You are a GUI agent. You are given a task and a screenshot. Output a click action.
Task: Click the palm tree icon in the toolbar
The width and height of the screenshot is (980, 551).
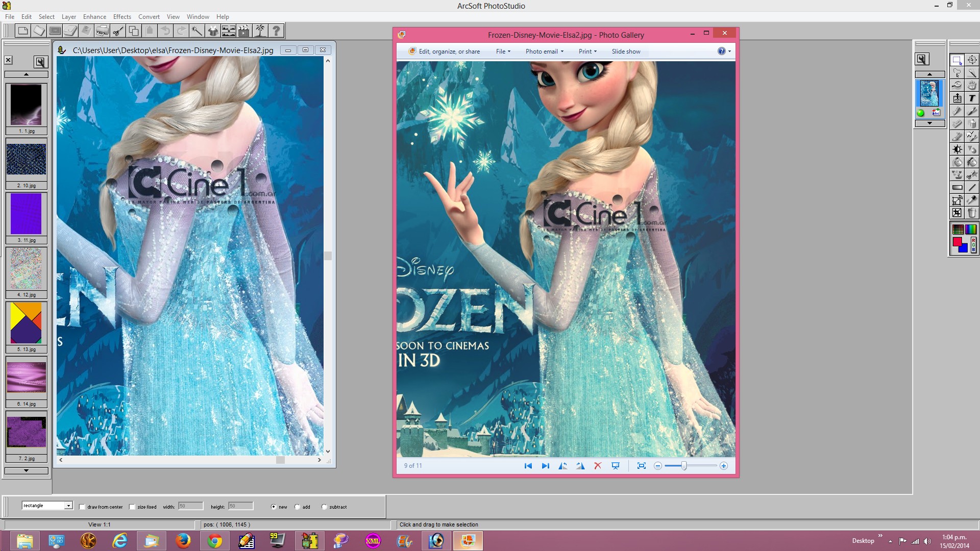point(260,31)
